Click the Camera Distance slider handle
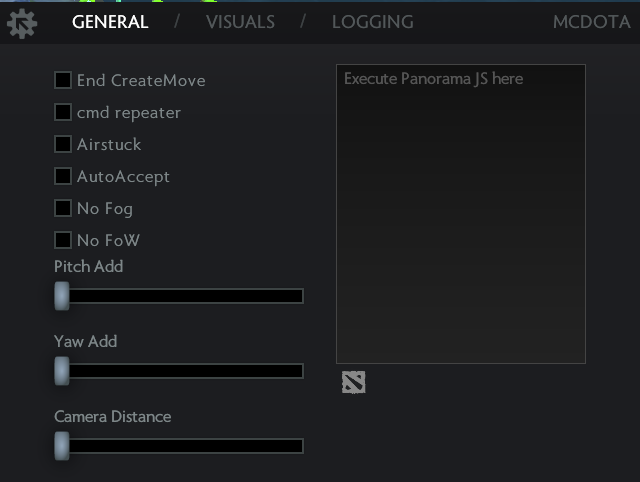Screen dimensions: 640x482 click(62, 446)
